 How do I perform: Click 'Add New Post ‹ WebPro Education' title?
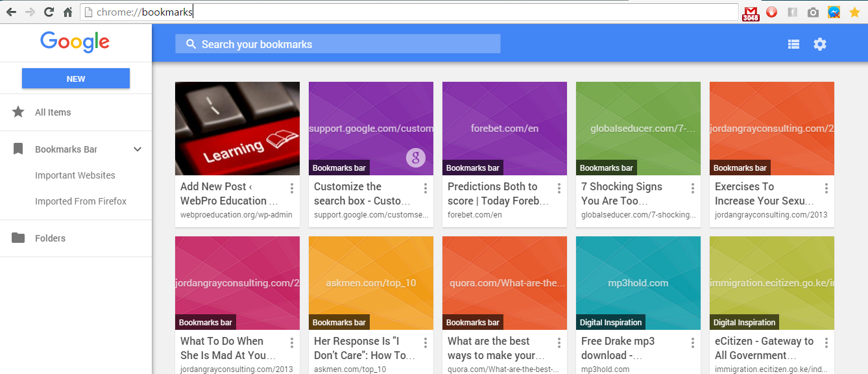(x=229, y=193)
